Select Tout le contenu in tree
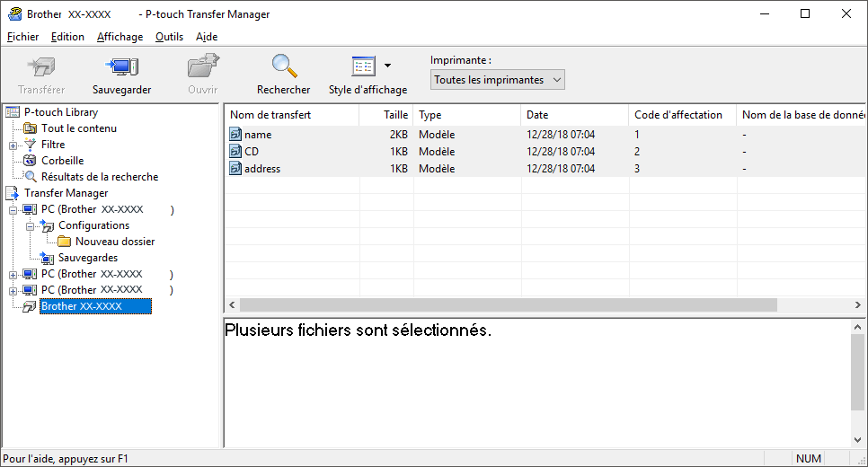The width and height of the screenshot is (868, 467). pos(78,128)
